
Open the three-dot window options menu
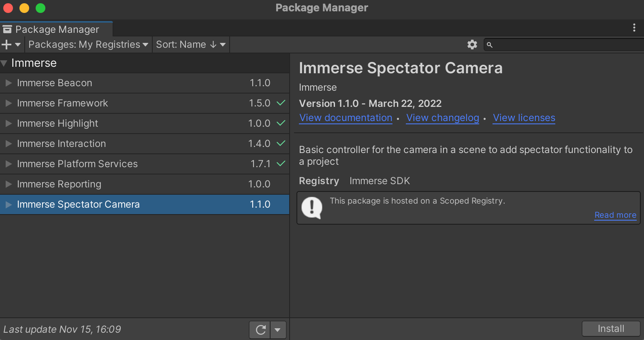point(634,28)
